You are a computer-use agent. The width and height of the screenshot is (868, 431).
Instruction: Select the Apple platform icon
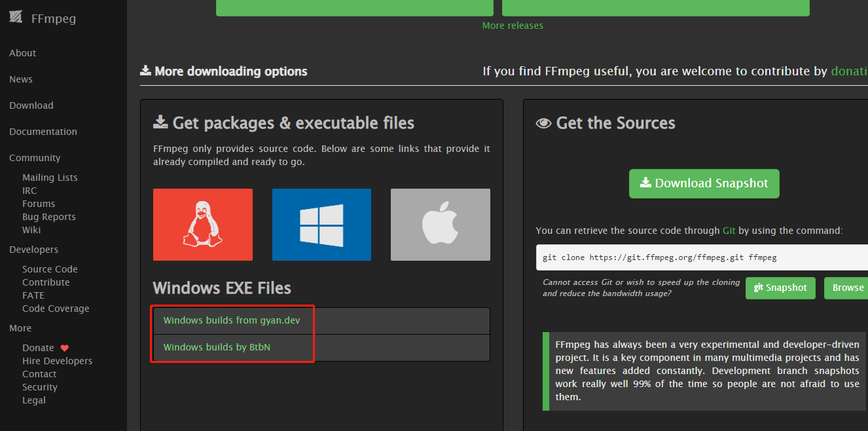tap(440, 224)
